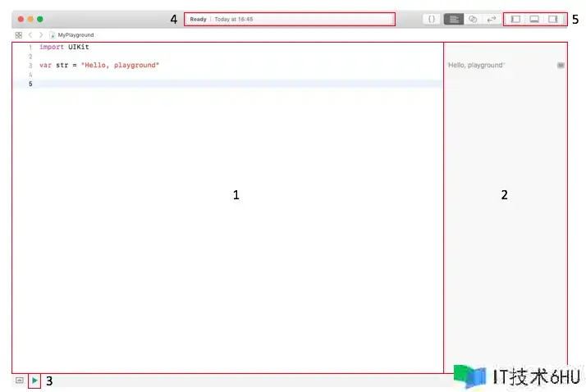The width and height of the screenshot is (586, 392).
Task: Click the show result icon in results sidebar
Action: (561, 65)
